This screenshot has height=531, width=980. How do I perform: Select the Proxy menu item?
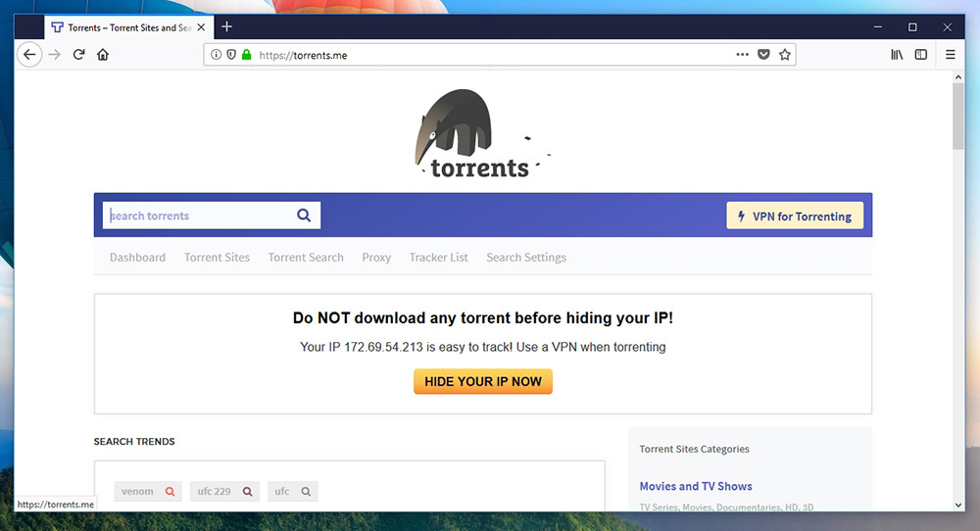pos(376,258)
